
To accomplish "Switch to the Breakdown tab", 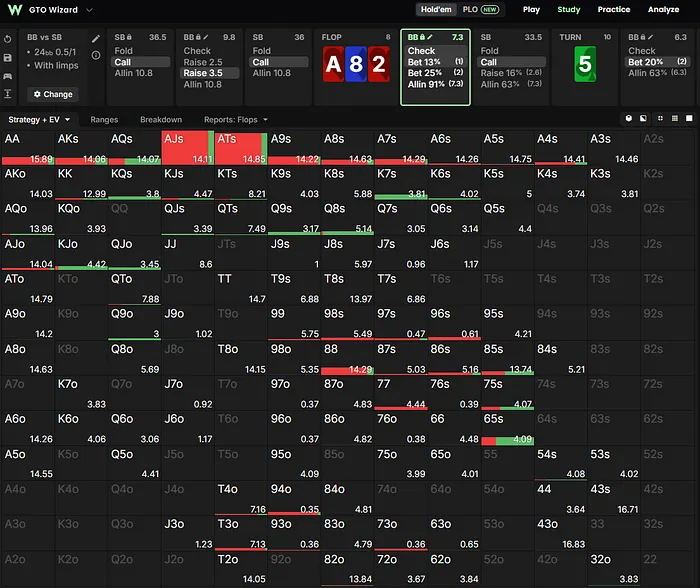I will pyautogui.click(x=161, y=120).
